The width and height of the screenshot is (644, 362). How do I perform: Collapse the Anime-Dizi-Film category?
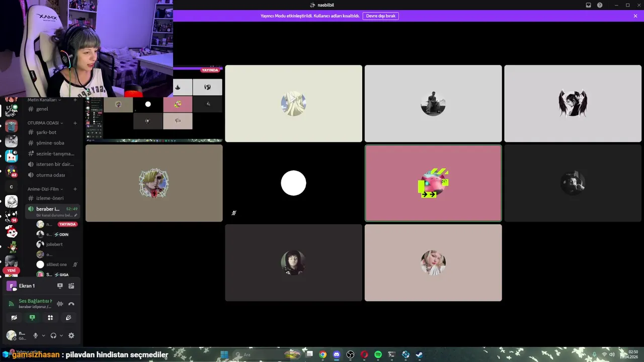click(45, 189)
